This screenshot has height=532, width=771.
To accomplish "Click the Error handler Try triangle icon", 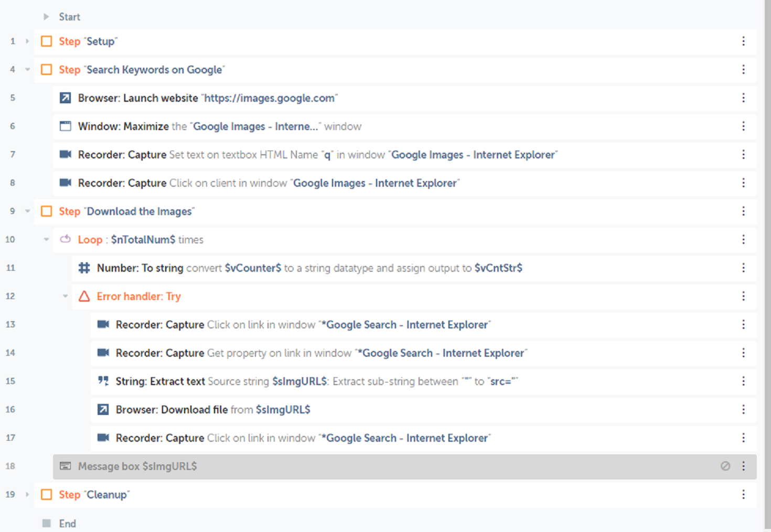I will 84,296.
